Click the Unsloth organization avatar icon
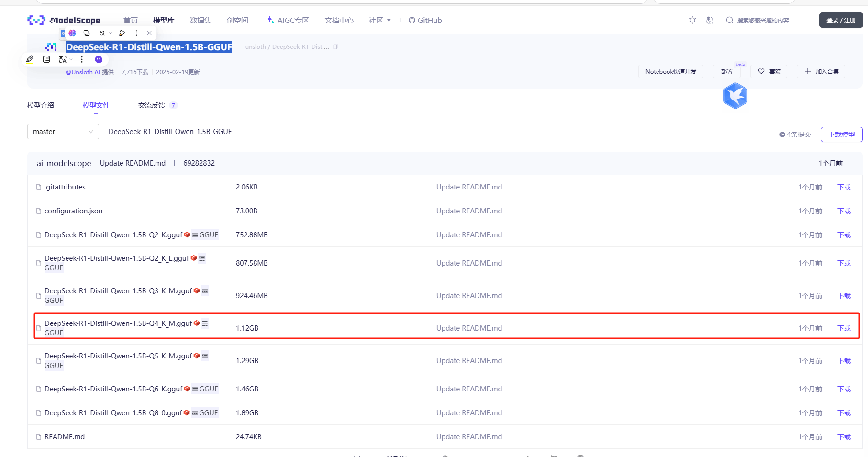This screenshot has height=457, width=868. pos(51,47)
